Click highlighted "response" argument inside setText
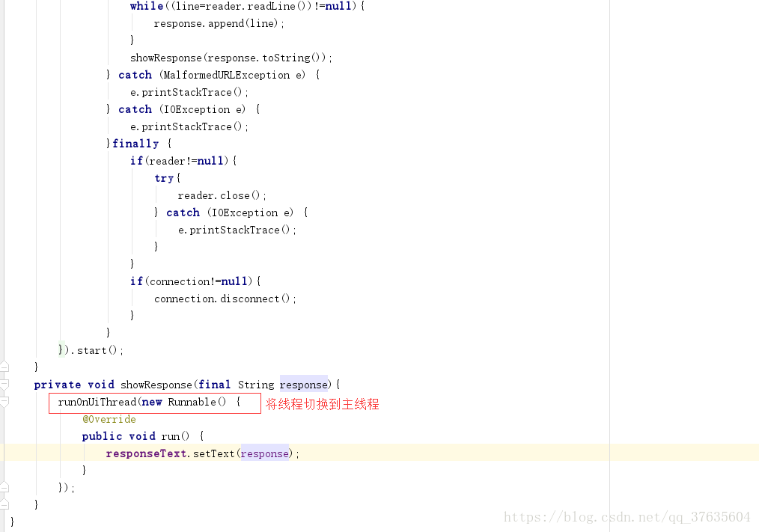Viewport: 759px width, 532px height. coord(265,453)
